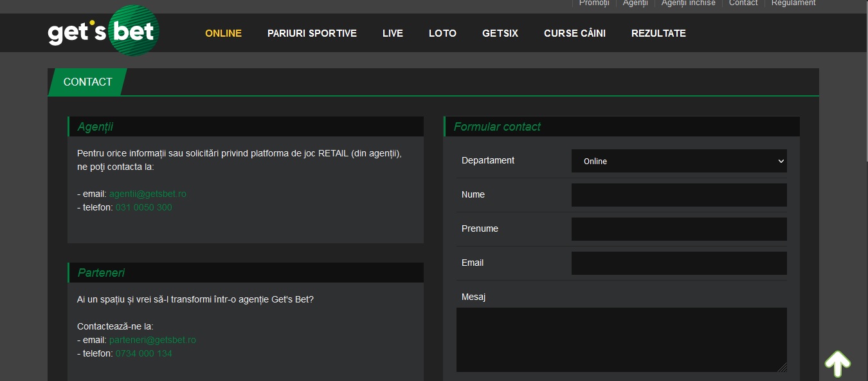Open the LIVE betting menu
This screenshot has width=868, height=381.
[393, 33]
